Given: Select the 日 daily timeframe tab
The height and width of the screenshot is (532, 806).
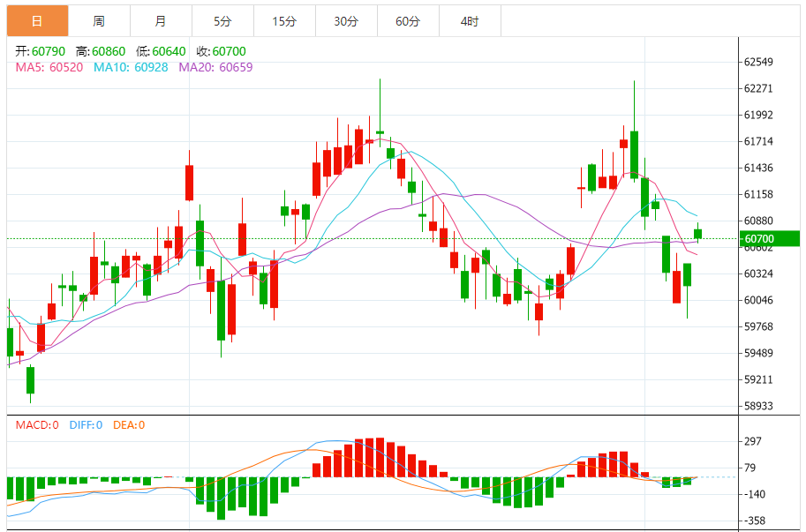Looking at the screenshot, I should point(38,21).
